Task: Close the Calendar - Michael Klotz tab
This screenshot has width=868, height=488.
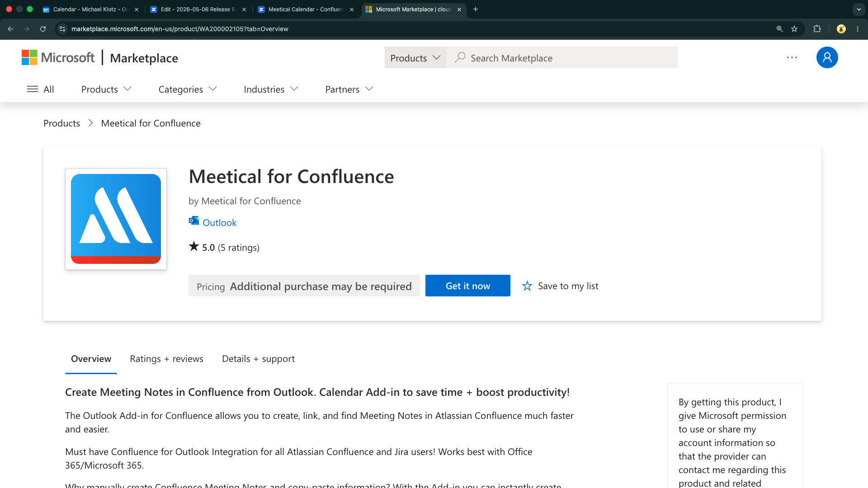Action: 137,9
